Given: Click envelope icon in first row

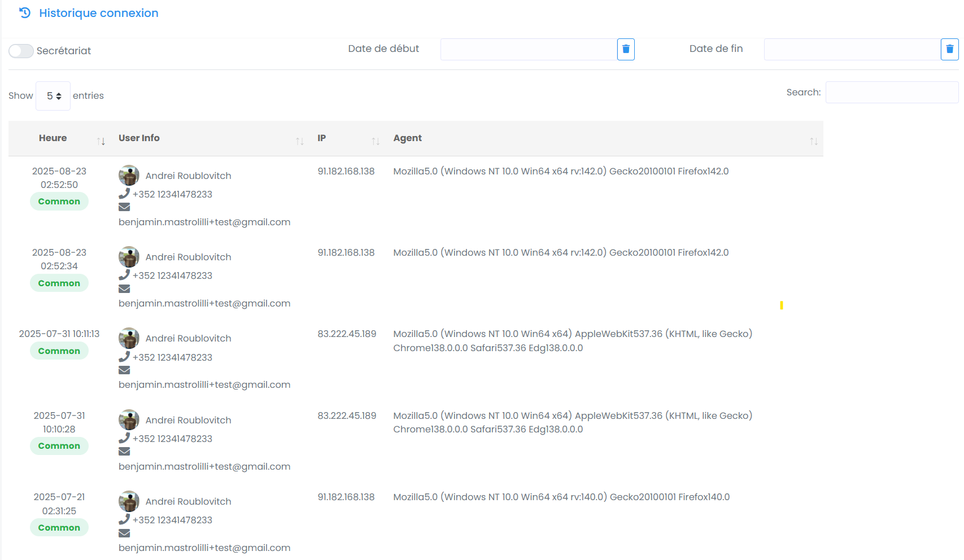Looking at the screenshot, I should (124, 207).
